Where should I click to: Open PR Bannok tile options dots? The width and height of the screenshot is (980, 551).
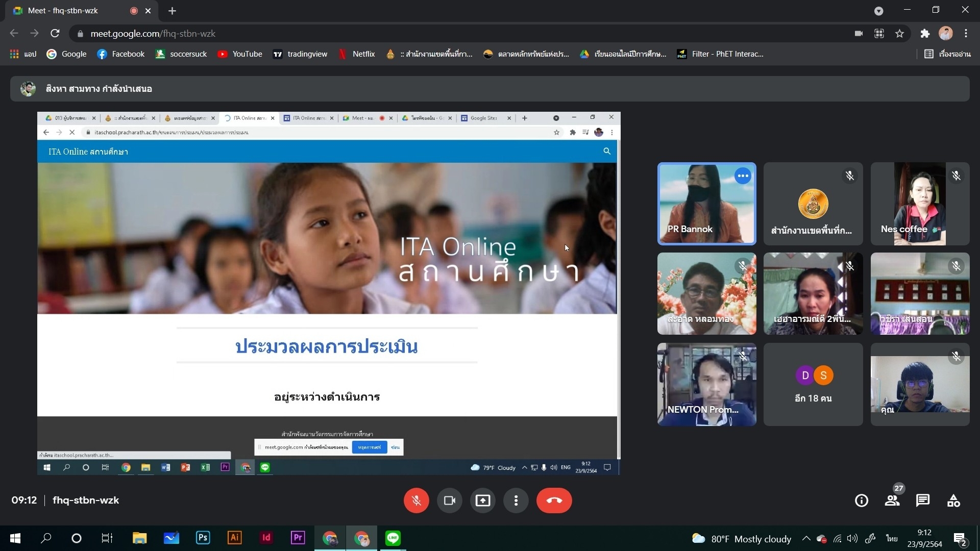click(x=743, y=176)
